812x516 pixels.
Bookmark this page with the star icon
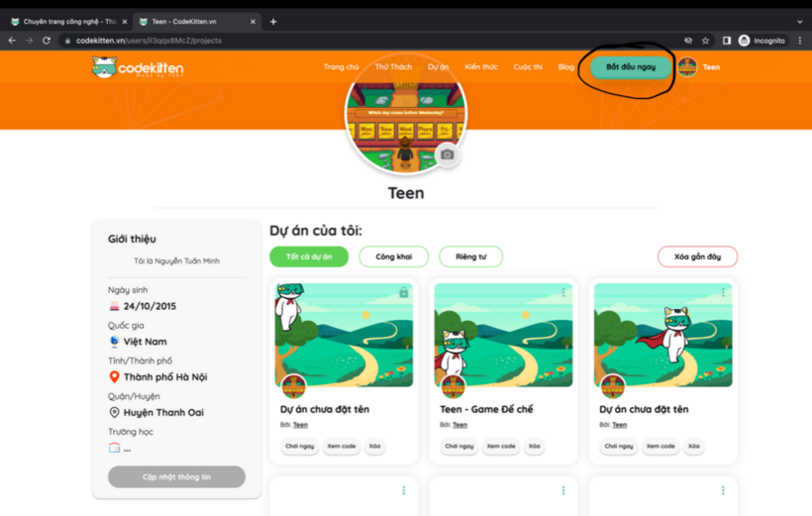pyautogui.click(x=705, y=41)
